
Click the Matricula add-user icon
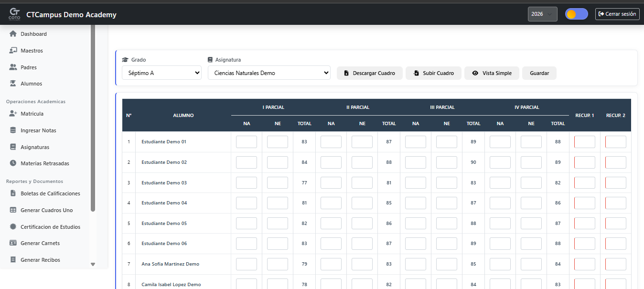(13, 114)
